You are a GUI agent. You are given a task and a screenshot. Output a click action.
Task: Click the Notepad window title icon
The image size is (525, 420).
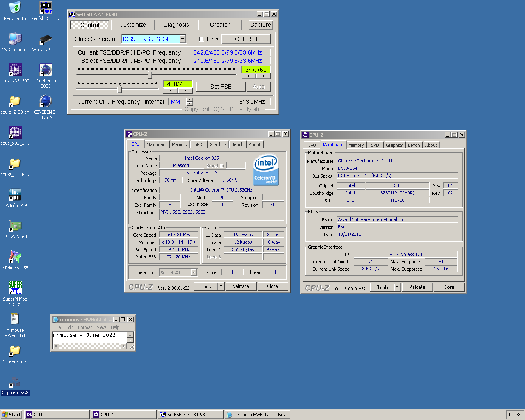(x=56, y=320)
